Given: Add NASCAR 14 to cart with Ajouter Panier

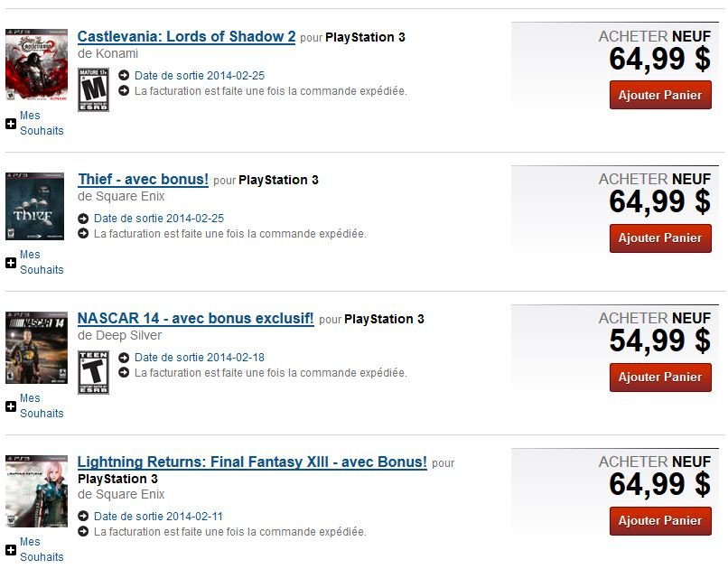Looking at the screenshot, I should tap(660, 377).
